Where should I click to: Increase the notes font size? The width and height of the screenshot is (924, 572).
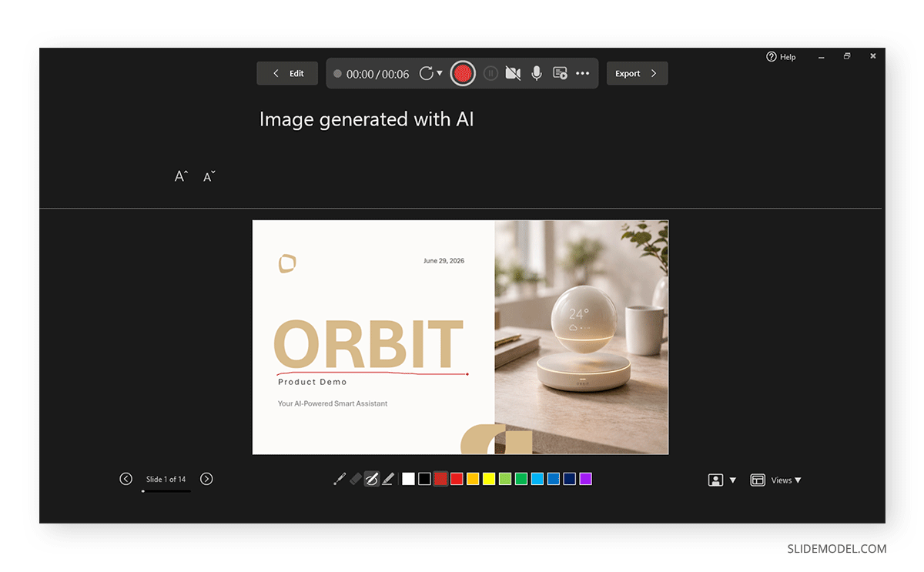click(181, 176)
